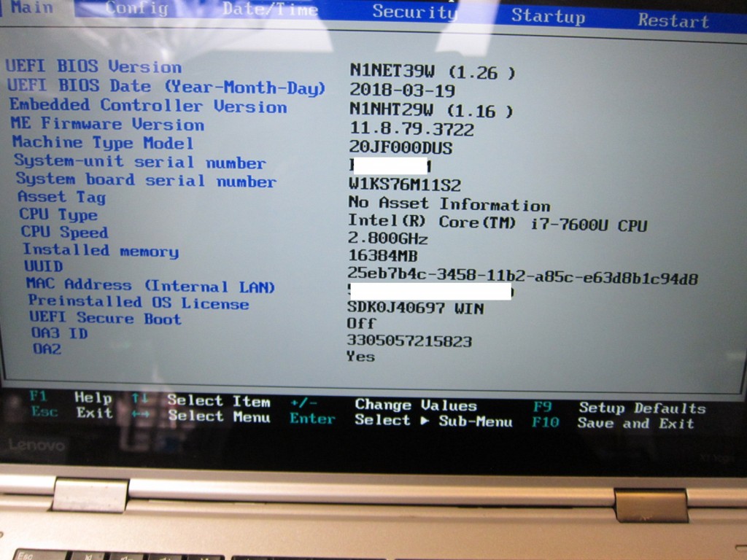Viewport: 747px width, 560px height.
Task: Click Change Values legend text
Action: pyautogui.click(x=416, y=405)
